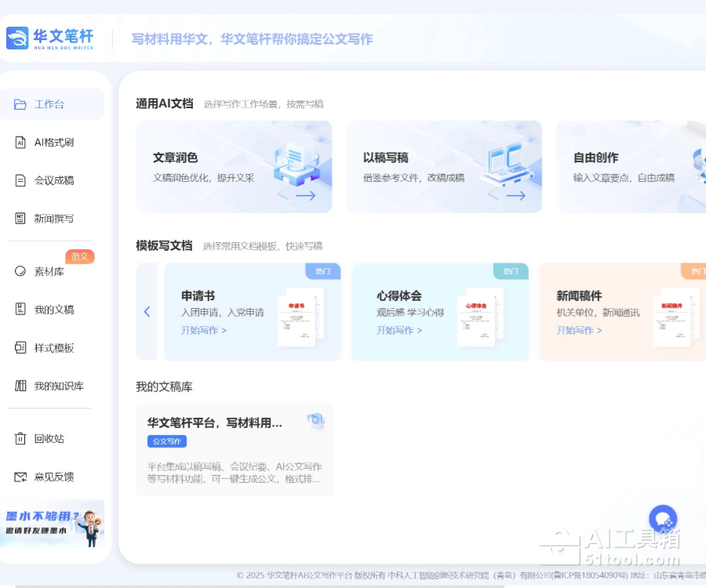
Task: Start writing from the 新闻稿件 template link
Action: (580, 330)
